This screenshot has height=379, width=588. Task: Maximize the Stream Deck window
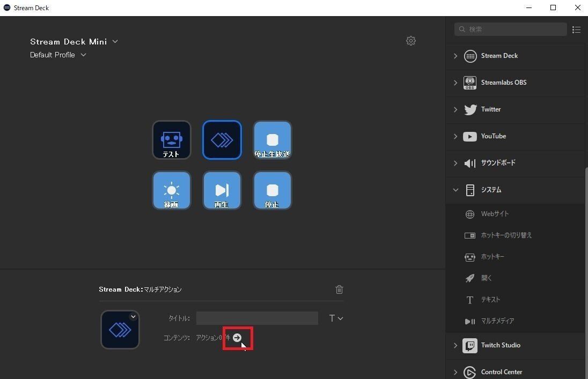[553, 8]
